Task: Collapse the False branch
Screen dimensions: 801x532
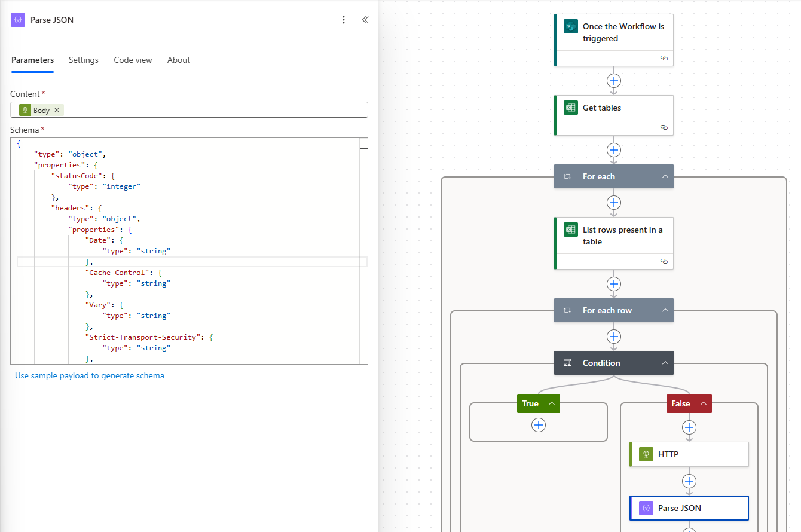Action: [704, 404]
